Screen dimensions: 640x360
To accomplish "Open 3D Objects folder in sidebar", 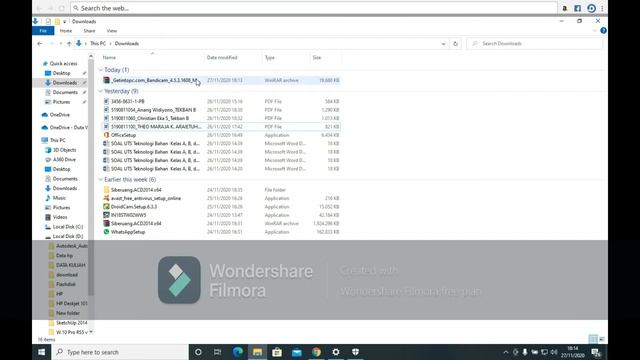I will coord(64,150).
